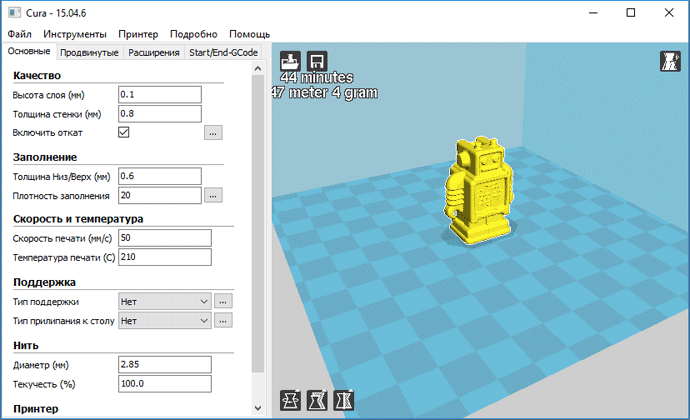690x420 pixels.
Task: Expand the Тип поддержки dropdown
Action: (x=165, y=302)
